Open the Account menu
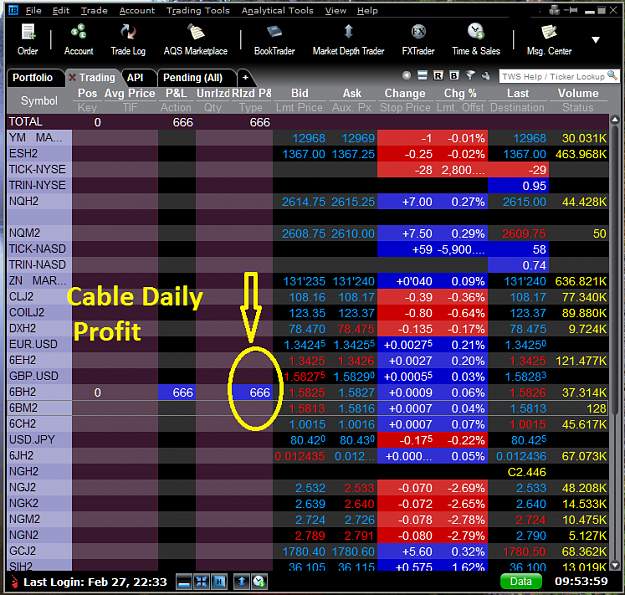Viewport: 625px width, 595px height. pyautogui.click(x=137, y=11)
